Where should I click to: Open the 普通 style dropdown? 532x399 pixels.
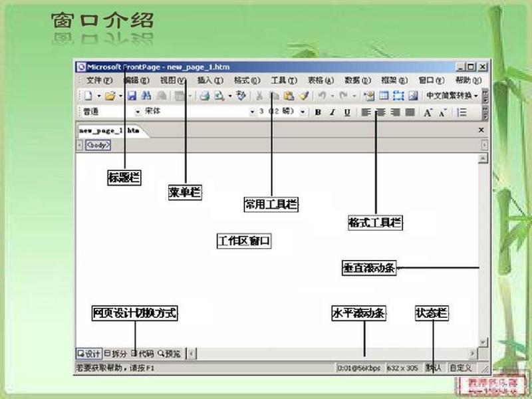pos(138,112)
